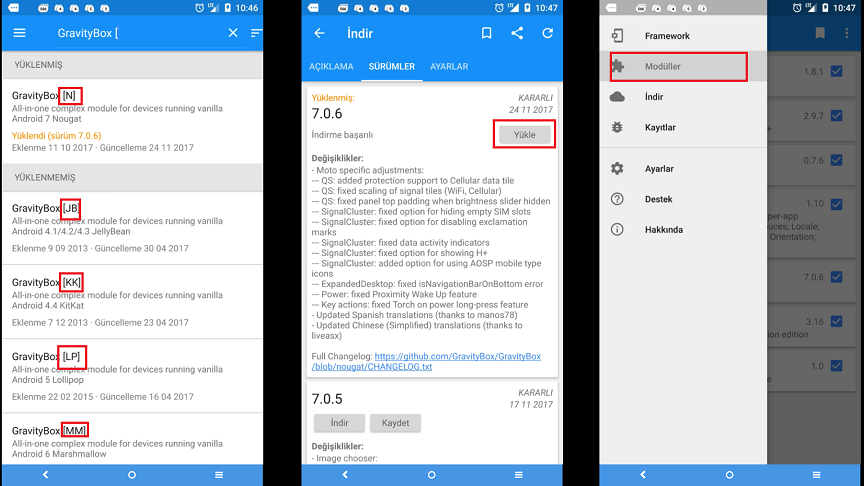Tap home button in left phone navigation bar
Viewport: 864px width, 486px height.
point(132,474)
